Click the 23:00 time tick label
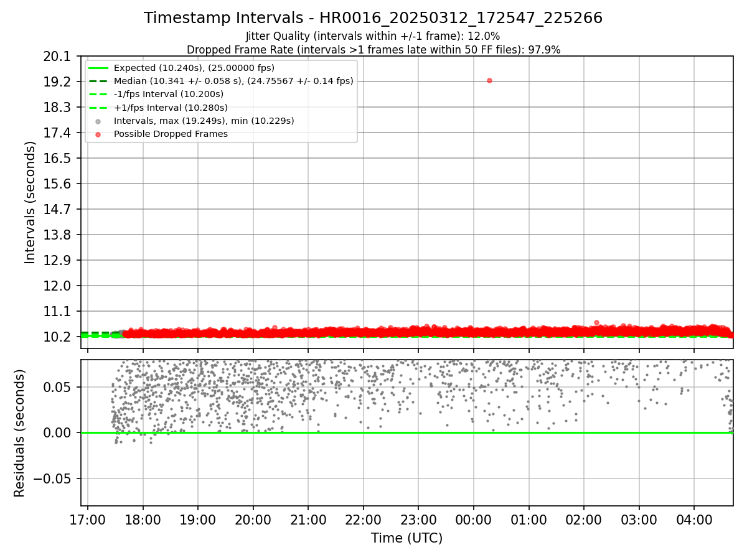Image resolution: width=747 pixels, height=560 pixels. pos(418,520)
